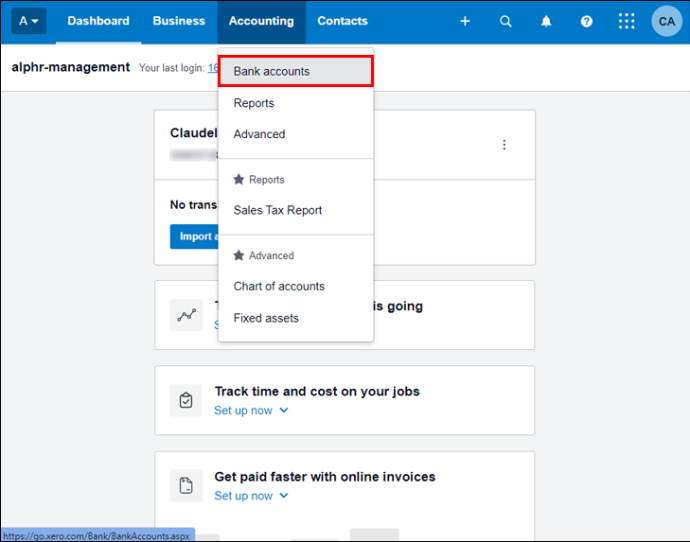Click the alphr-management organization name

click(x=70, y=67)
